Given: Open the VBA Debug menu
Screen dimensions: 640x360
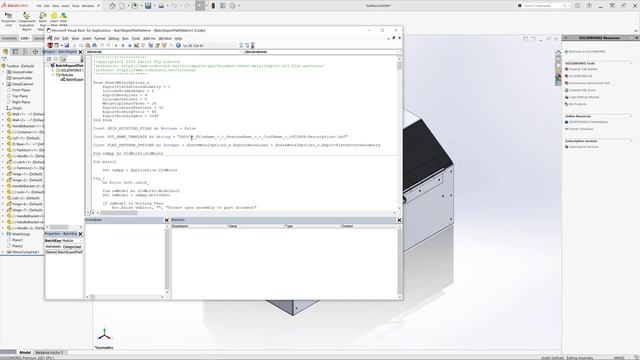Looking at the screenshot, I should click(113, 38).
